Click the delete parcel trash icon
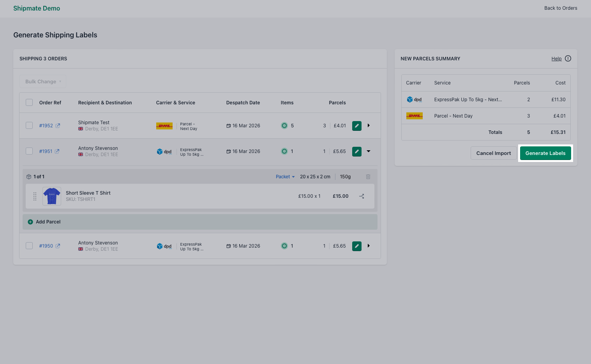Screen dimensions: 591x364 pos(368,177)
